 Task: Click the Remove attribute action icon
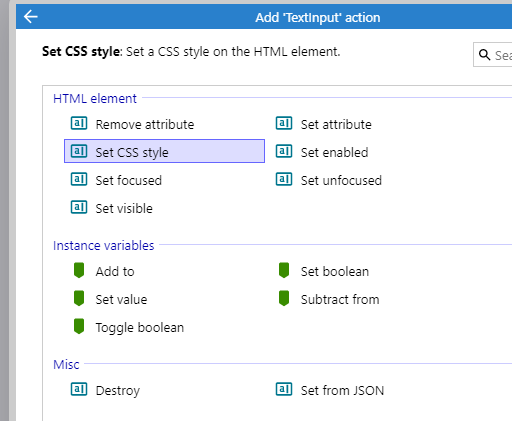79,123
